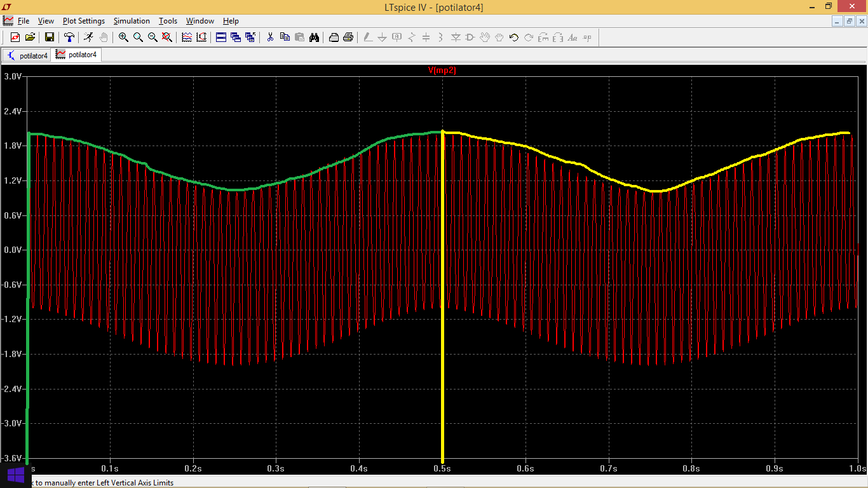Open the File menu
Viewport: 868px width, 488px height.
pos(24,21)
